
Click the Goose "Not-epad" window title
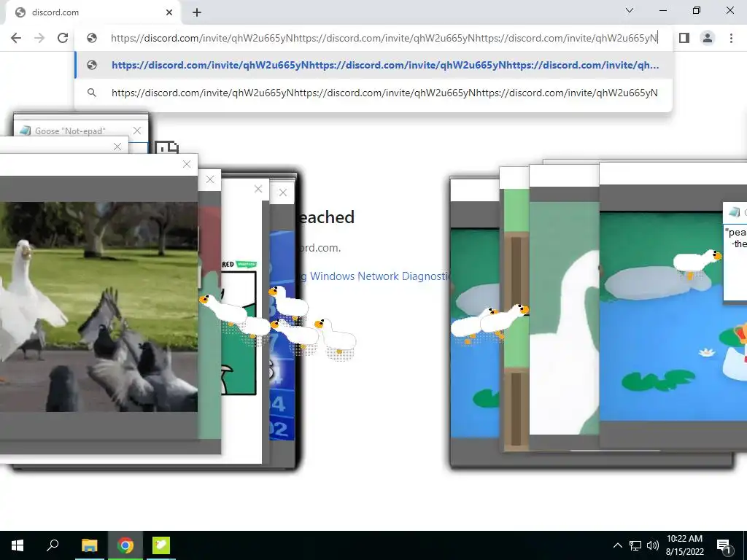point(70,131)
